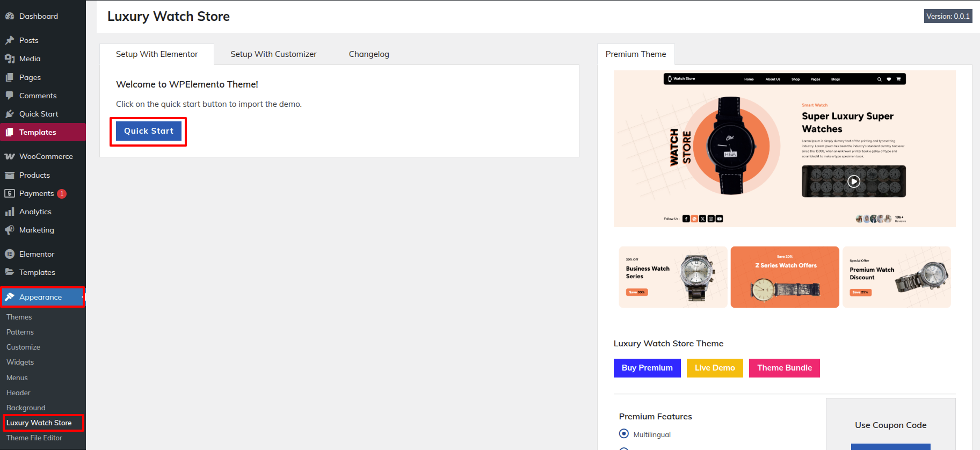The width and height of the screenshot is (980, 450).
Task: Open Background under Appearance
Action: point(26,408)
